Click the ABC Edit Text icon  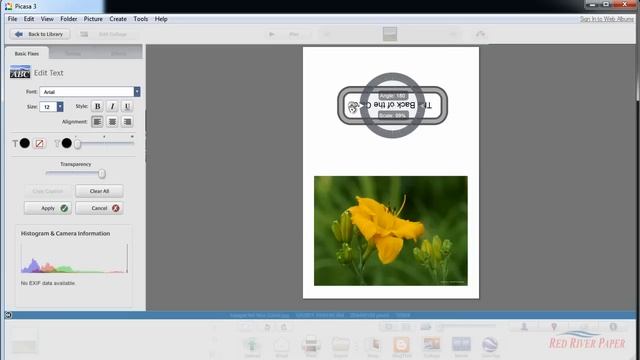tap(20, 72)
